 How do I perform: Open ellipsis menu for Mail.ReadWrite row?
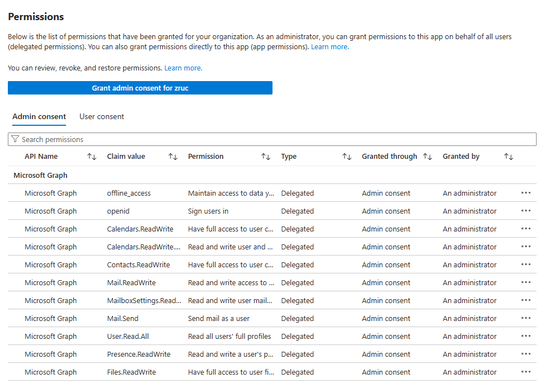525,282
